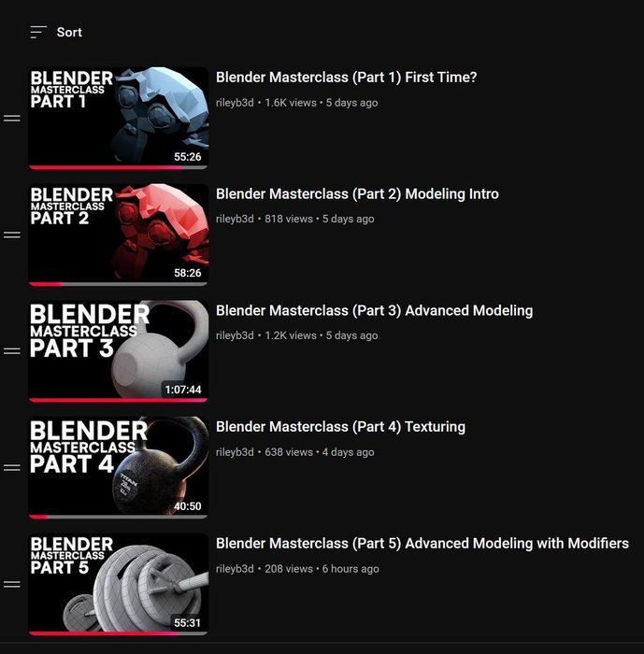Click the drag handle beside Part 4 video
Viewport: 644px width, 654px height.
tap(12, 467)
